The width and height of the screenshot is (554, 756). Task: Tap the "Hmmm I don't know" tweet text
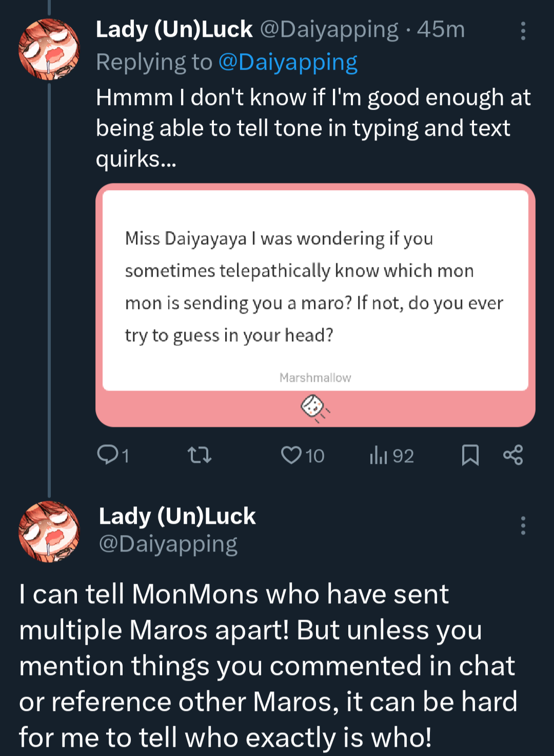(x=313, y=128)
